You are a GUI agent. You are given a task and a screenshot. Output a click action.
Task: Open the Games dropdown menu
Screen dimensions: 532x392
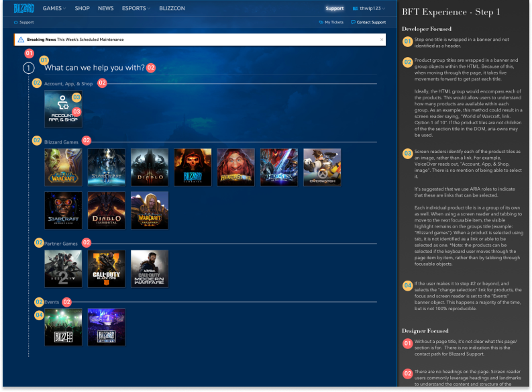(x=54, y=8)
